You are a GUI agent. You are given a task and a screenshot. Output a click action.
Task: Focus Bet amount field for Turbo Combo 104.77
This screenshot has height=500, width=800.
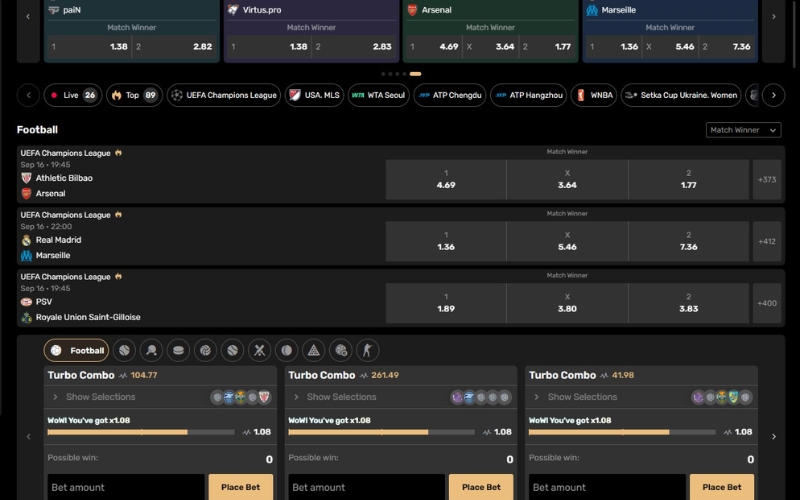point(126,487)
